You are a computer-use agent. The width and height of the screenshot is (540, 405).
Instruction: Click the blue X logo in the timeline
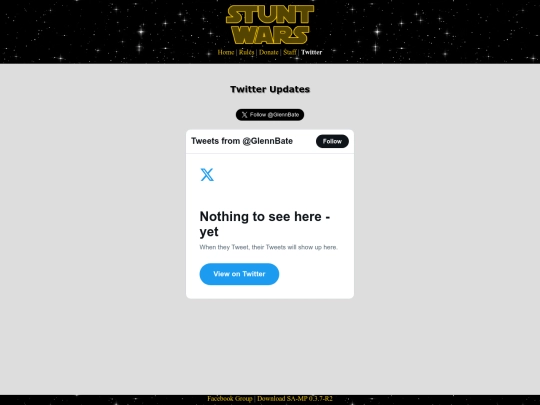click(x=207, y=175)
